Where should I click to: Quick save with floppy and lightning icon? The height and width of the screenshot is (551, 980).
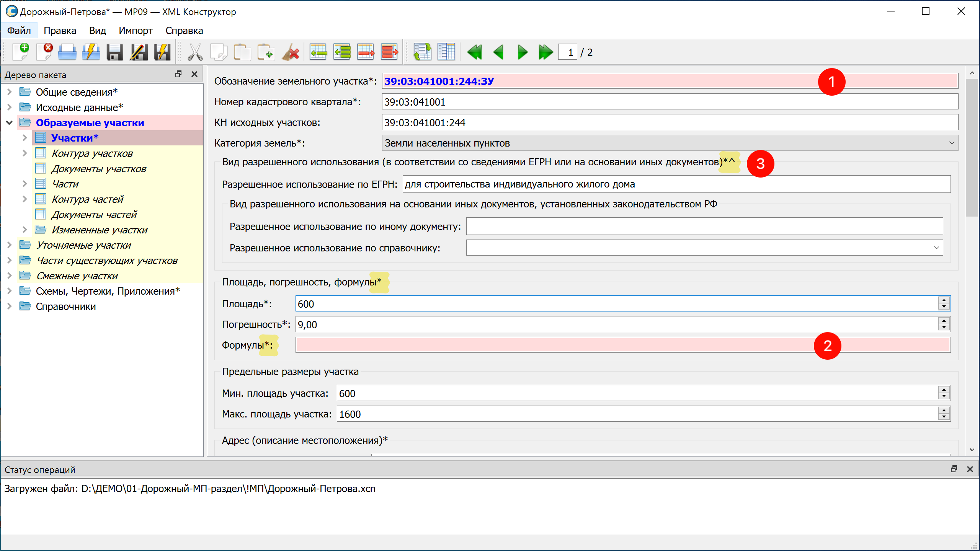[162, 52]
